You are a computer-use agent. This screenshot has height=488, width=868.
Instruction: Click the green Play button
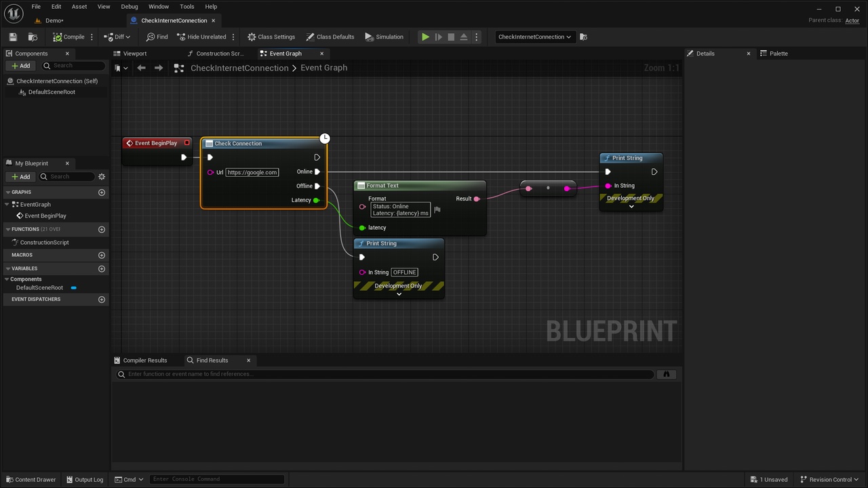[x=425, y=37]
